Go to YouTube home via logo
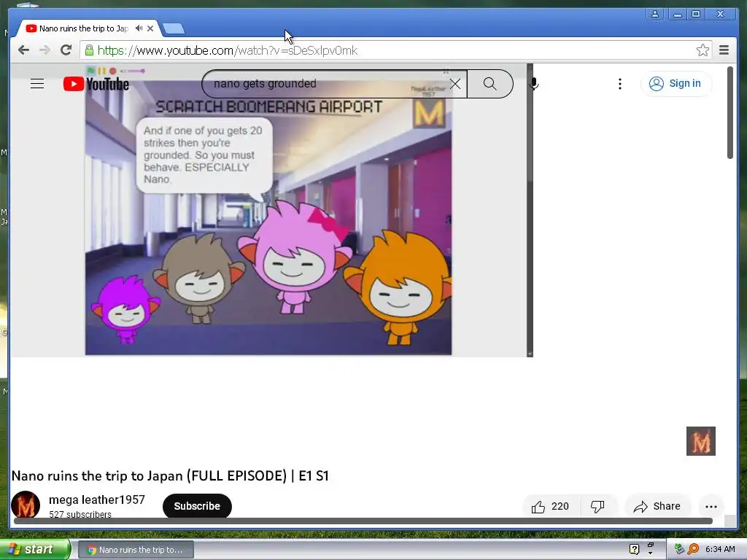This screenshot has height=560, width=747. tap(96, 85)
